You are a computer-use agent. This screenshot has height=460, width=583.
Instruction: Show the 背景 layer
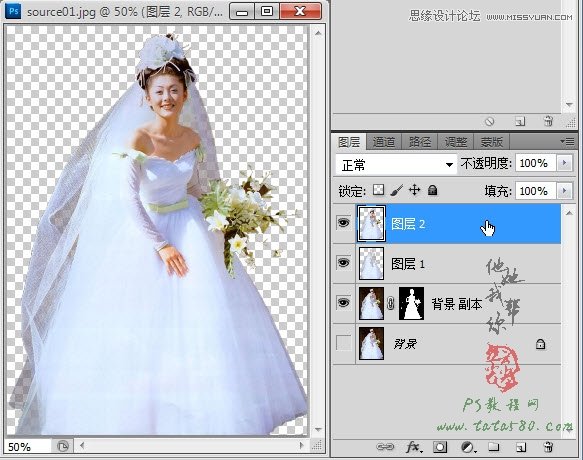coord(343,343)
